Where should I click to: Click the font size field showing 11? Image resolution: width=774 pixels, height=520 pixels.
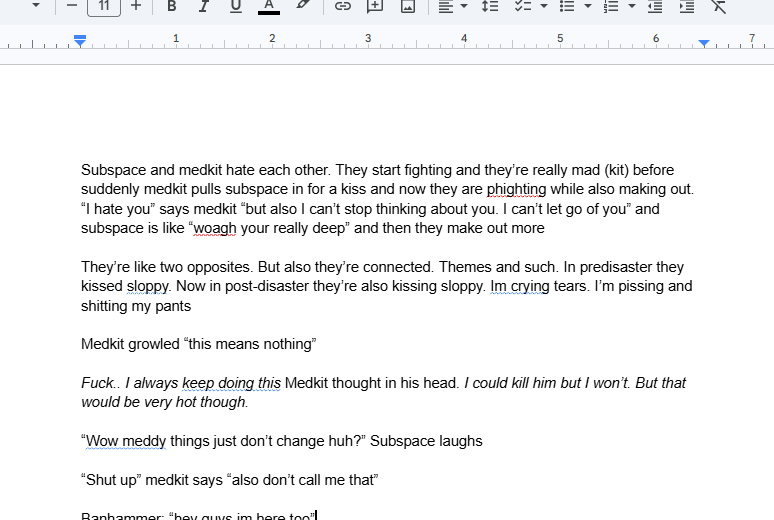click(x=104, y=6)
